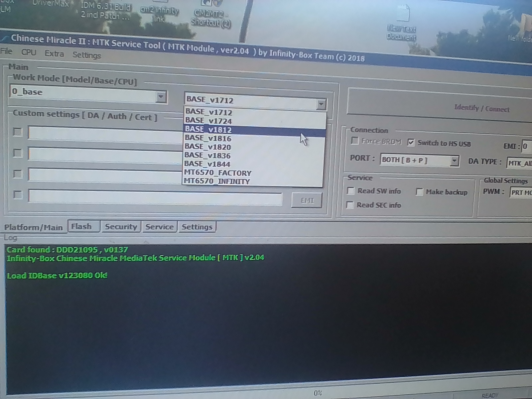Open the DA TYPE MTK_All dropdown
The height and width of the screenshot is (399, 532).
pos(519,163)
